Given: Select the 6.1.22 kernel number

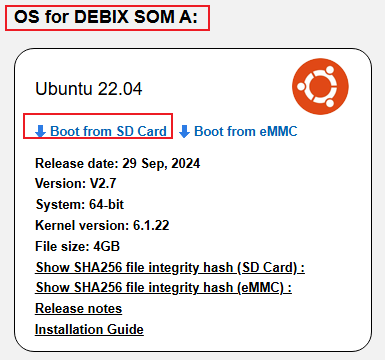Looking at the screenshot, I should pyautogui.click(x=151, y=225).
